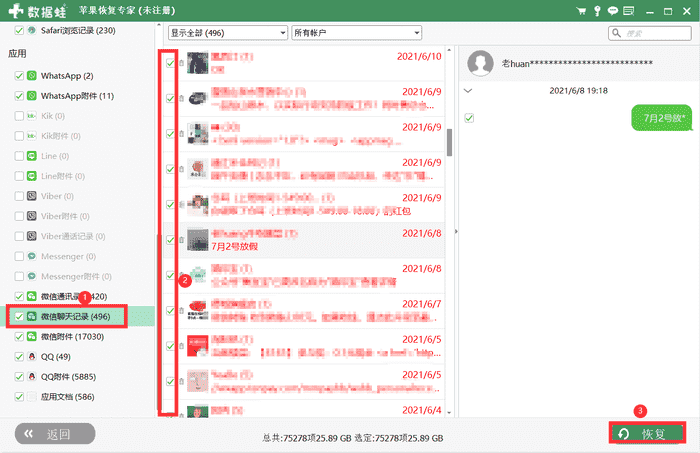Click the 数据蛙 logo in title bar

pyautogui.click(x=38, y=11)
